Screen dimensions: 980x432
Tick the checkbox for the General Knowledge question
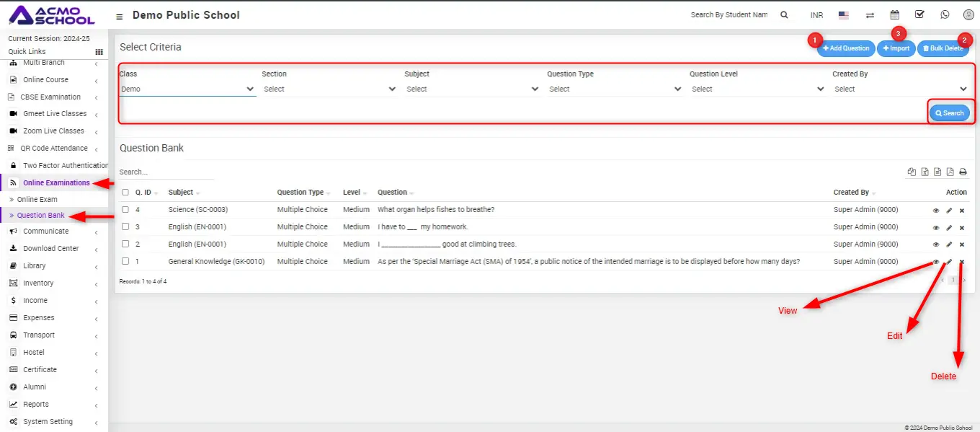click(125, 262)
